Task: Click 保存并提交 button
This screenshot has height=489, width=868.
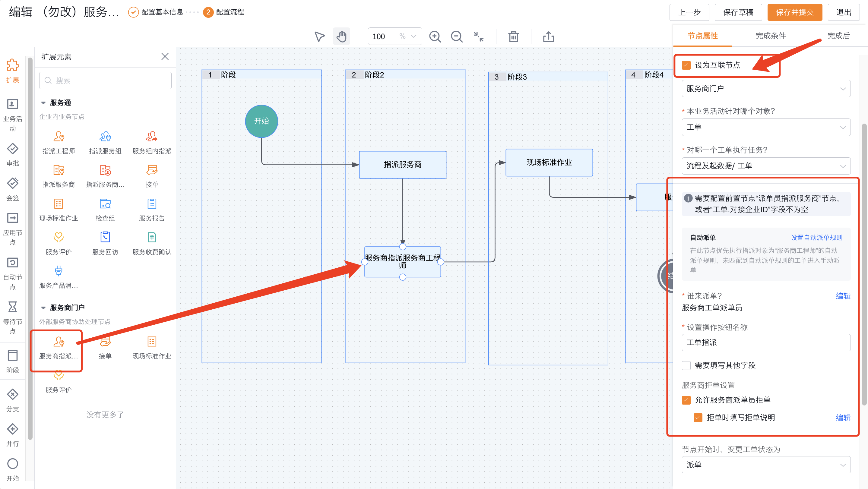Action: (794, 12)
